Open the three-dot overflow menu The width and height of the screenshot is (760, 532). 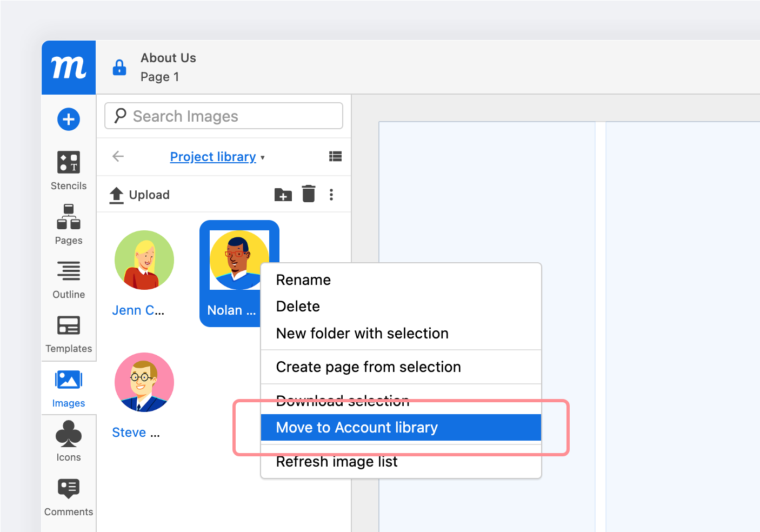point(331,194)
